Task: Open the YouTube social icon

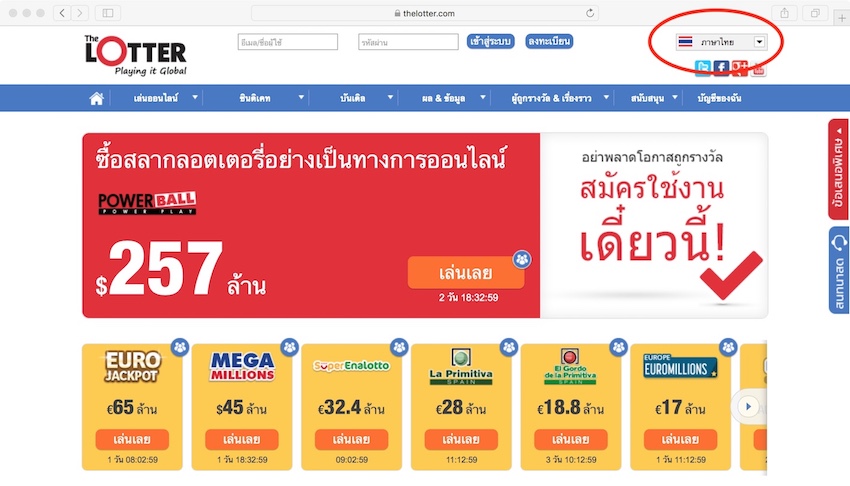Action: coord(758,69)
